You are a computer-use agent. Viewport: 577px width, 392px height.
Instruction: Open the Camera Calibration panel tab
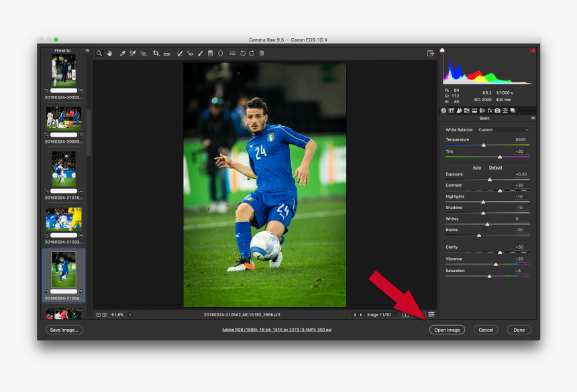pos(498,111)
